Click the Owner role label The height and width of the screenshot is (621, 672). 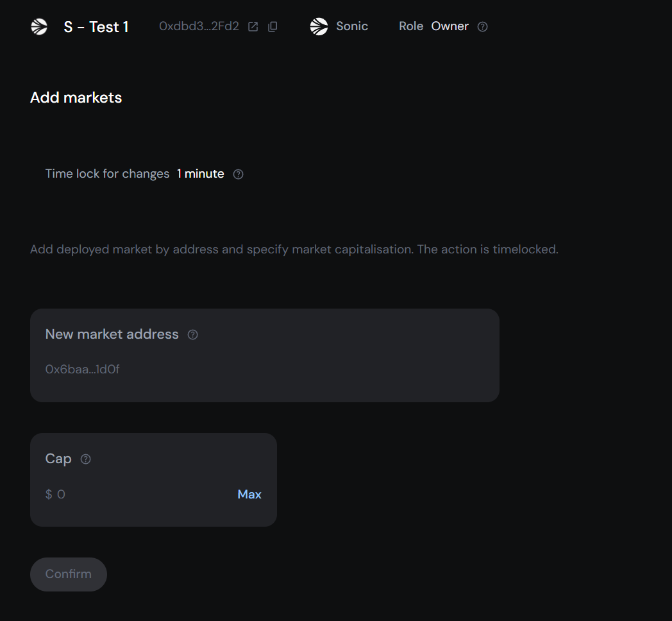[449, 26]
